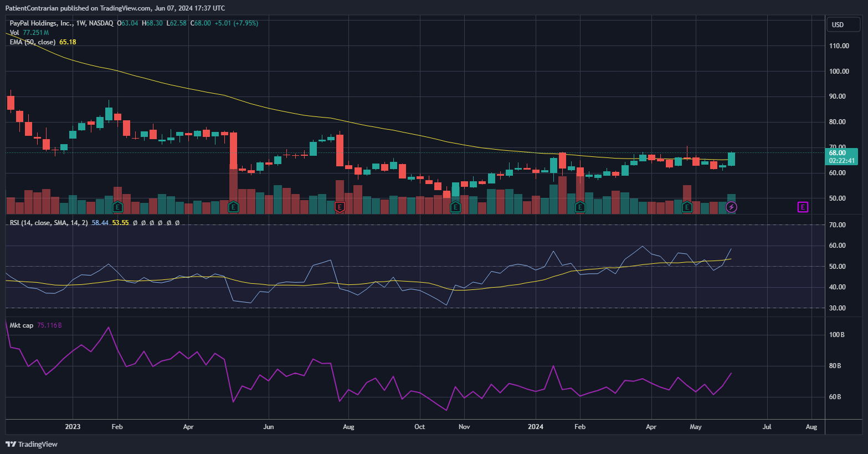This screenshot has width=868, height=454.
Task: Click the earnings E marker at February 2023
Action: [x=117, y=207]
